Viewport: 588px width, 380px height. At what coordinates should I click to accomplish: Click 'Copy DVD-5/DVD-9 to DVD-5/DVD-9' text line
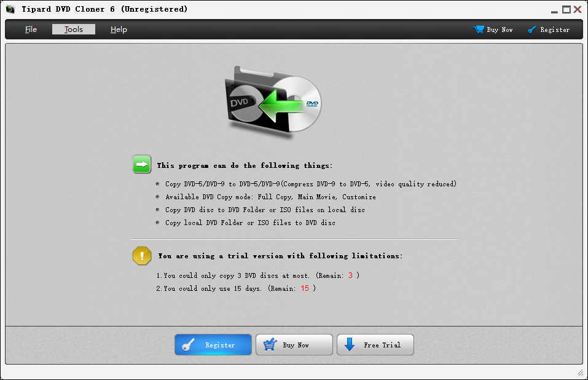click(x=310, y=184)
